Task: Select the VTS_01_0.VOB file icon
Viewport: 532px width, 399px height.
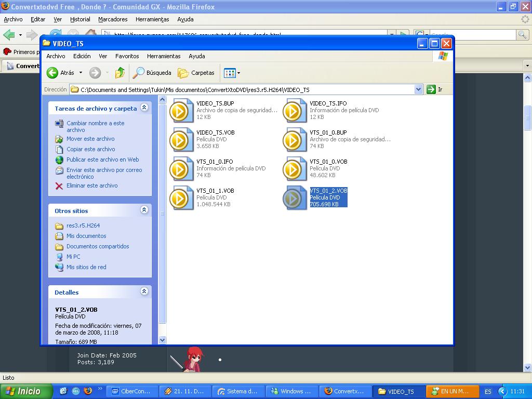Action: click(295, 169)
